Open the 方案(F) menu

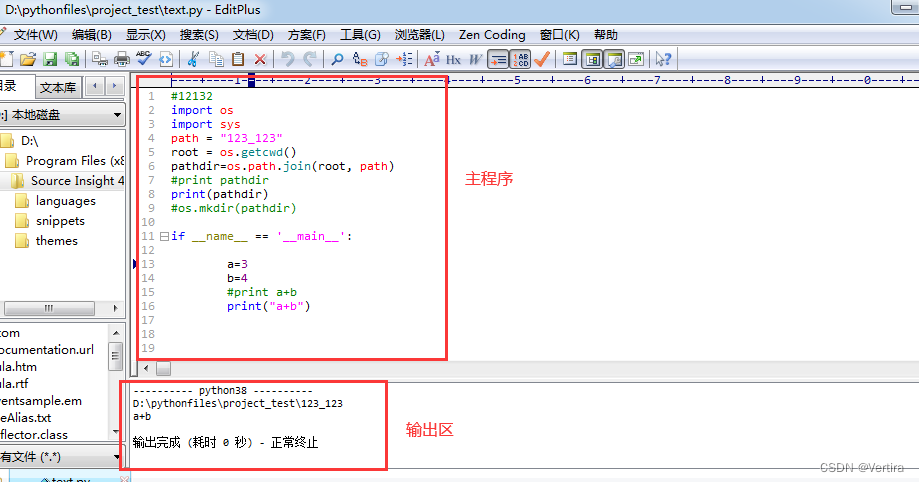click(x=307, y=35)
